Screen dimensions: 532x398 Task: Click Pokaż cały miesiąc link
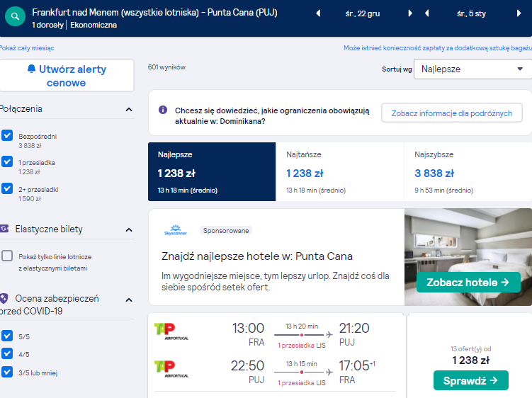pyautogui.click(x=26, y=48)
